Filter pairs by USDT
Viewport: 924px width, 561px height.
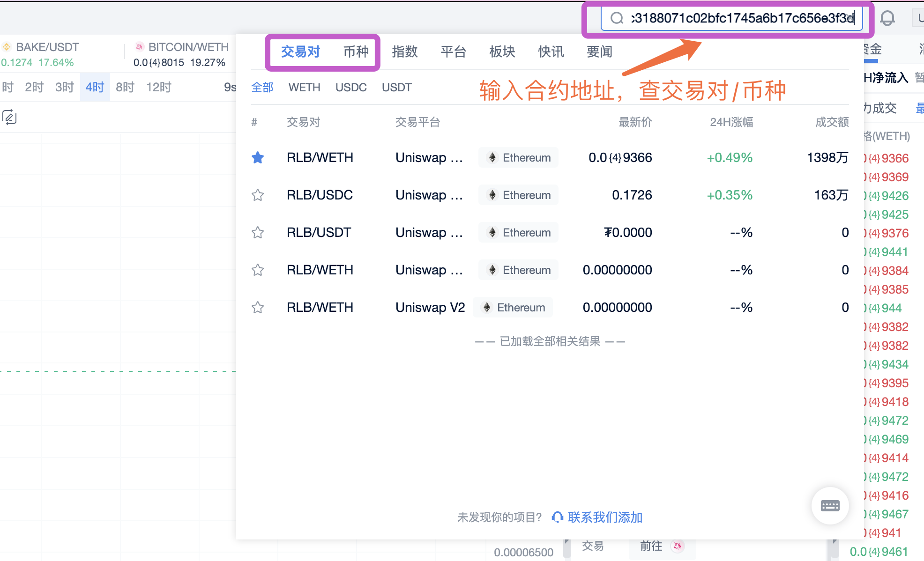pos(397,88)
